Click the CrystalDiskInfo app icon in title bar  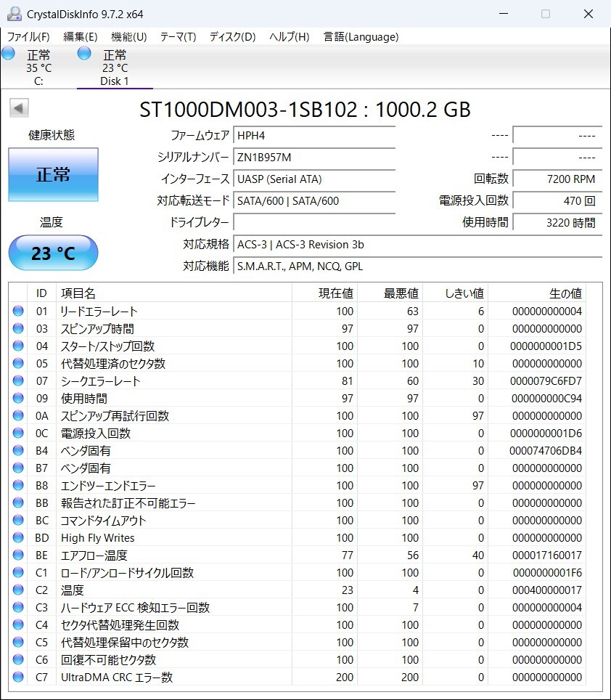[14, 14]
